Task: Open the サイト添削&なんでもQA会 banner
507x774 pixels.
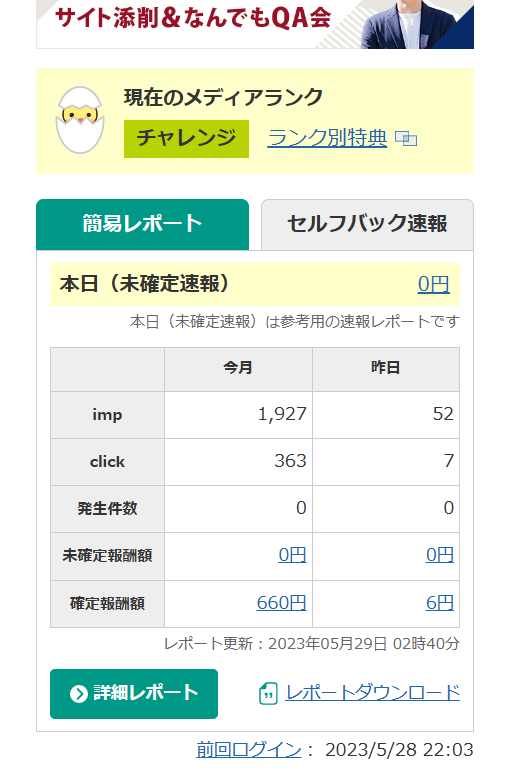Action: click(x=255, y=24)
